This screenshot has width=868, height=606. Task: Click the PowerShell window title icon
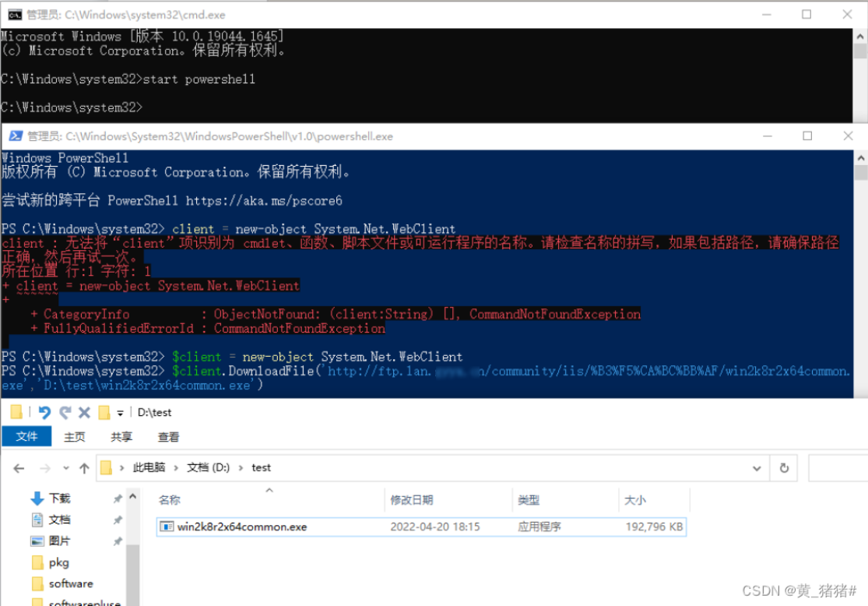point(16,136)
